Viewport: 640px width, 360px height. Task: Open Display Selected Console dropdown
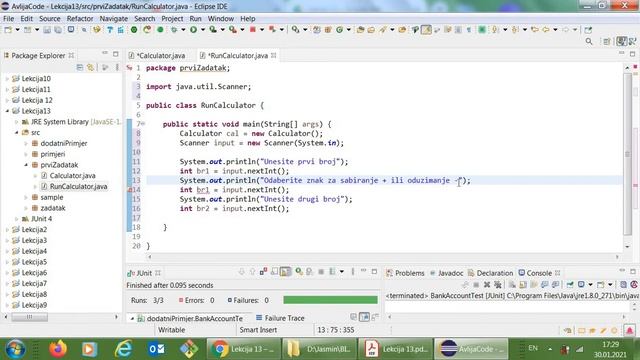590,284
